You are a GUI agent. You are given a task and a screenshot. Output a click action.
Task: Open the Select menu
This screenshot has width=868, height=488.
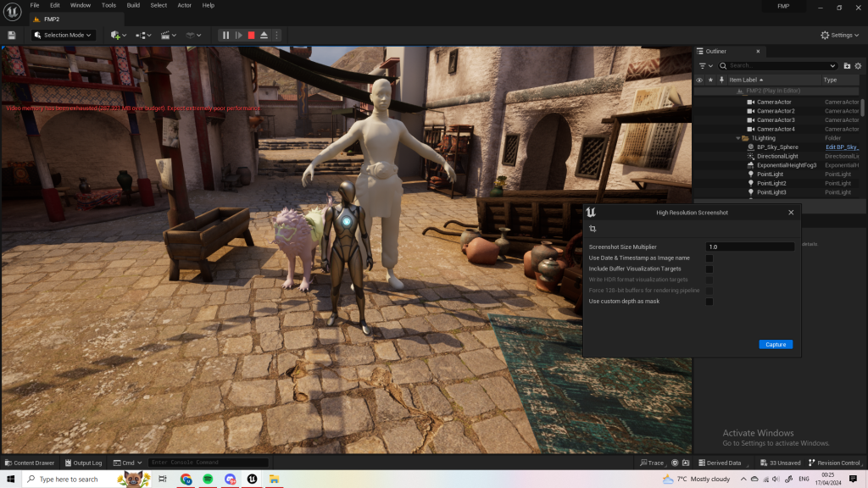click(159, 5)
